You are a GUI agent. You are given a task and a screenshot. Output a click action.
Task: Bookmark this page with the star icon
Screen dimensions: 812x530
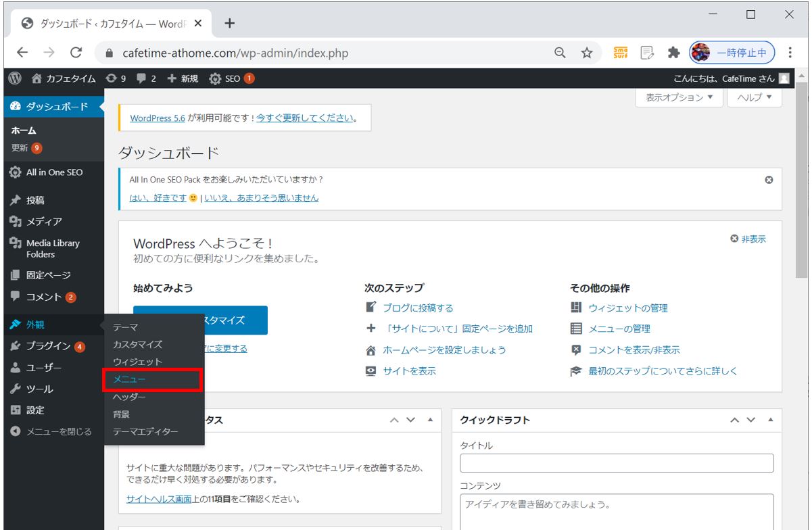[x=587, y=53]
